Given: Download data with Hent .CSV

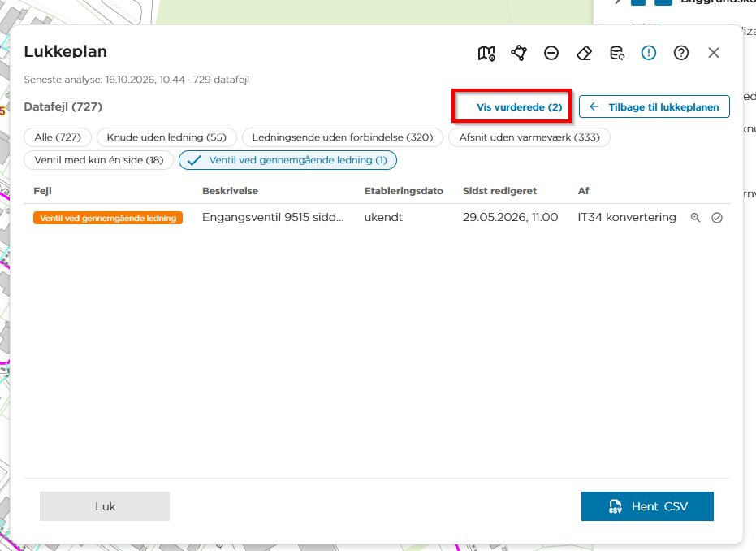Looking at the screenshot, I should pyautogui.click(x=647, y=506).
